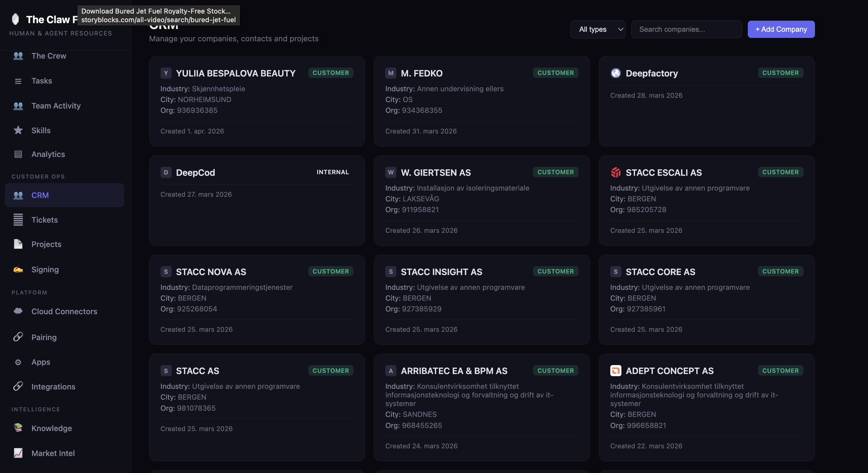Open the All types filter dropdown
This screenshot has height=473, width=868.
tap(597, 29)
